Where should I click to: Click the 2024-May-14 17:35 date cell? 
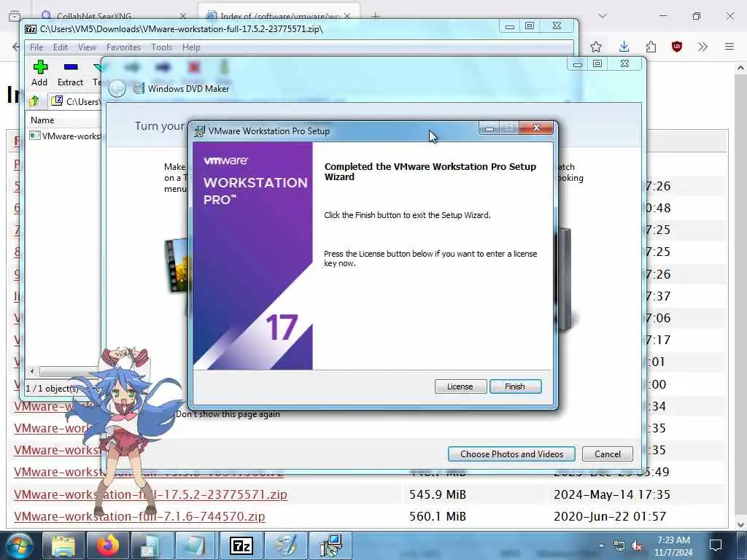pos(612,494)
